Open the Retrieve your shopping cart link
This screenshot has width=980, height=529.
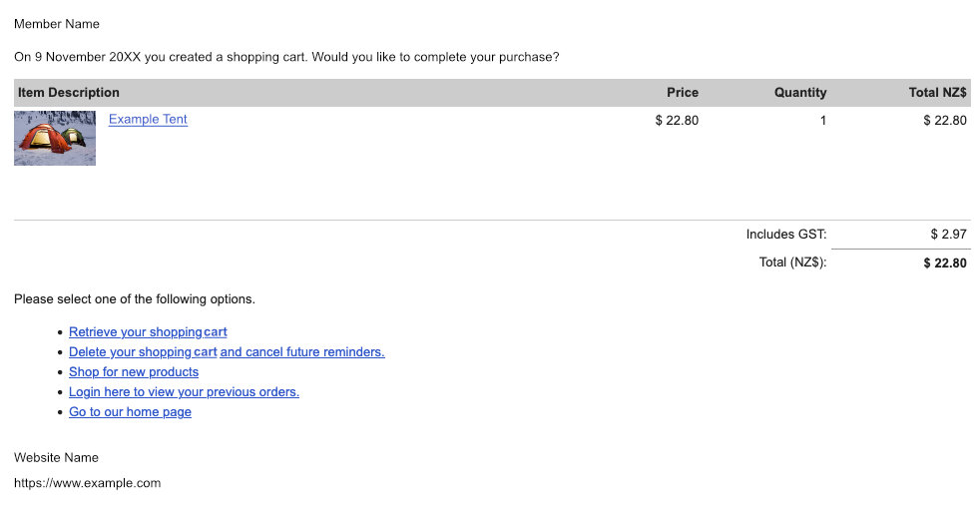(x=148, y=332)
